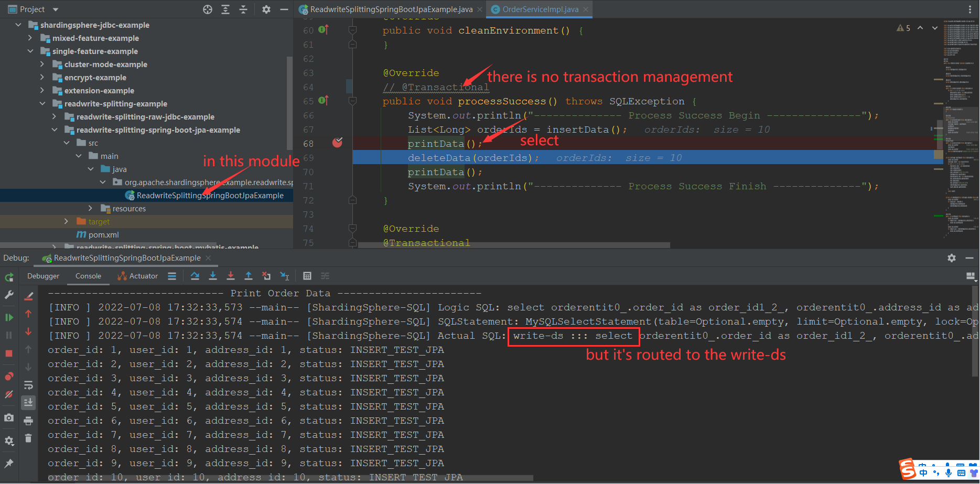Image resolution: width=980 pixels, height=484 pixels.
Task: Click the red pencil icon above console arrows
Action: 29,296
